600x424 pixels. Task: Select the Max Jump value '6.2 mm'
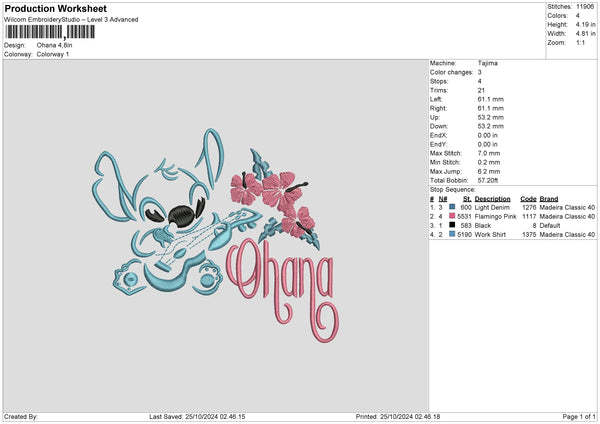[489, 171]
